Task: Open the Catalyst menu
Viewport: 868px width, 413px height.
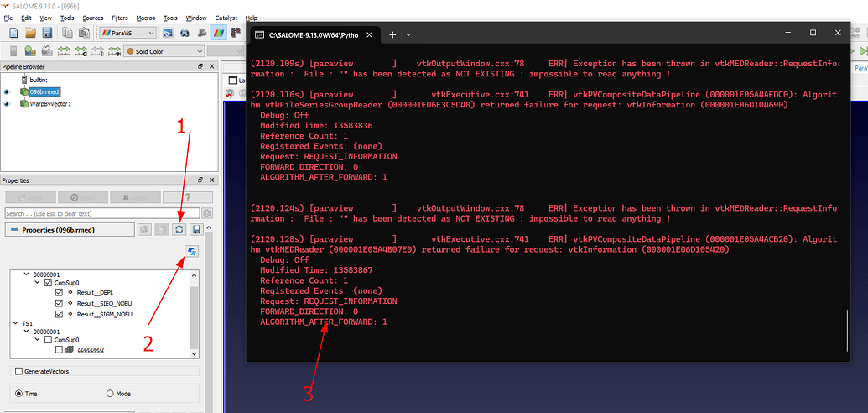Action: [x=226, y=18]
